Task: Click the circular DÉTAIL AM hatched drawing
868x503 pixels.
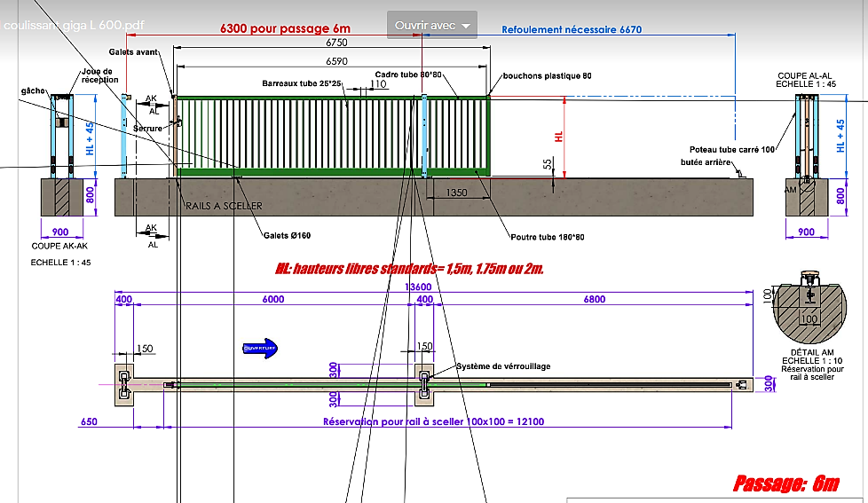Action: [809, 308]
